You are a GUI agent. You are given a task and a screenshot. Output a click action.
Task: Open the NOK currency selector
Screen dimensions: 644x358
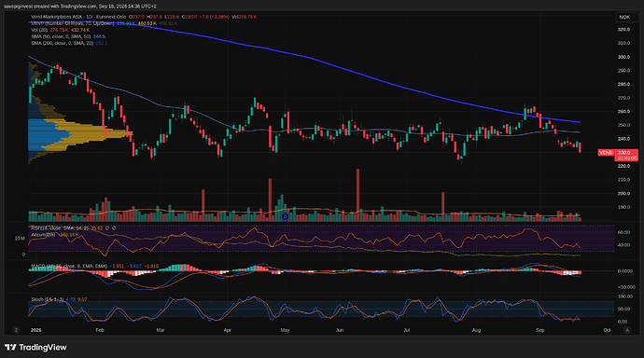pyautogui.click(x=626, y=17)
